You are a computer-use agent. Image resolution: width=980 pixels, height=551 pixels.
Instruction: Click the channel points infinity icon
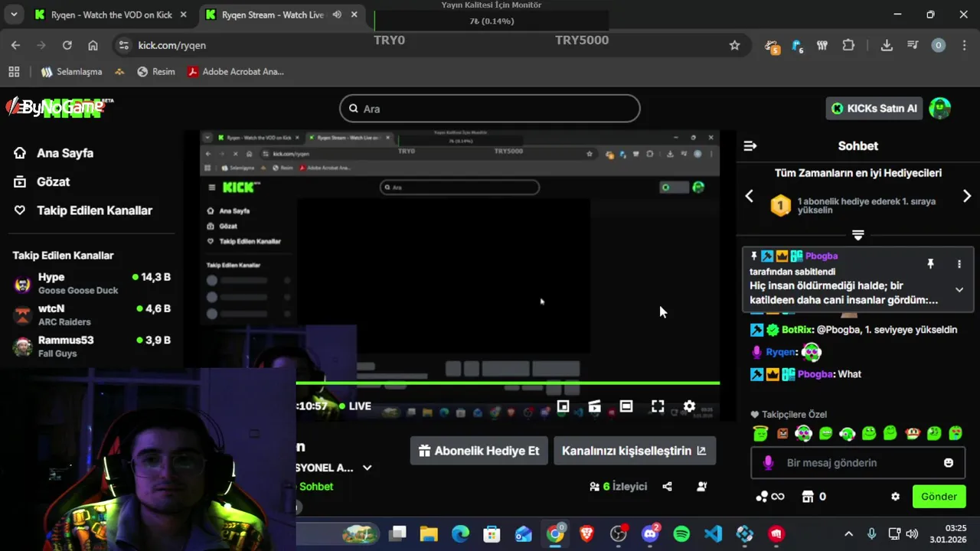point(770,497)
